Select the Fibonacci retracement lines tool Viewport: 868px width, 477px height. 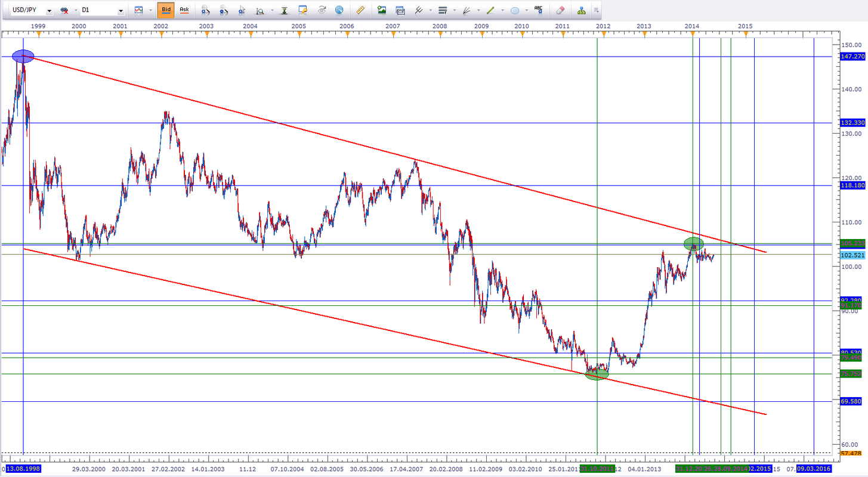tap(443, 11)
